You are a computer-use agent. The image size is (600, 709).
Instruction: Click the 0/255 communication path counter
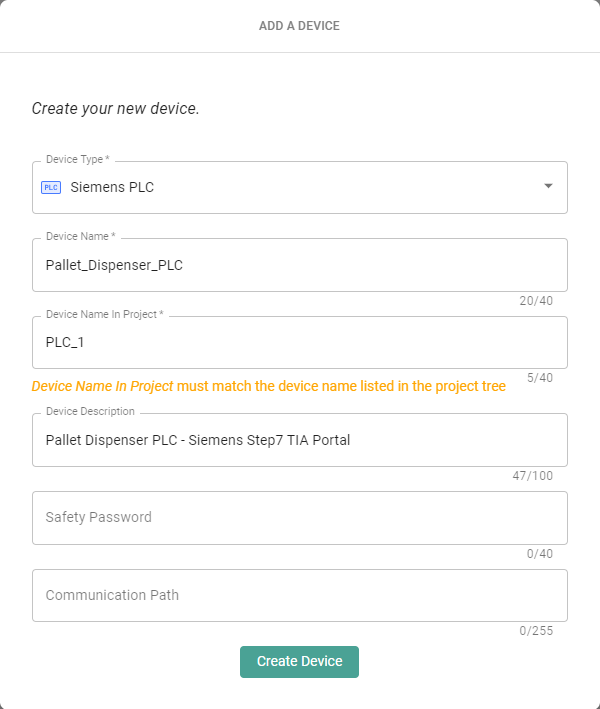click(536, 631)
